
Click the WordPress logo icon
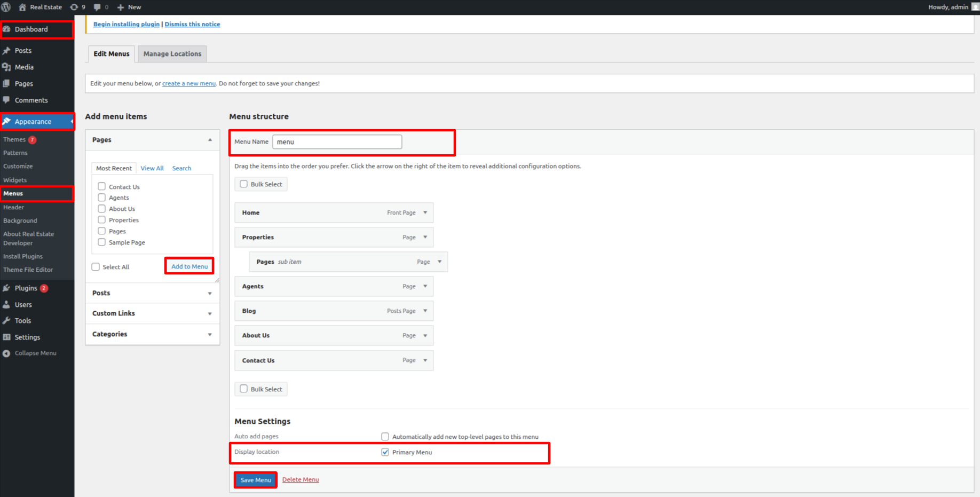click(x=6, y=7)
